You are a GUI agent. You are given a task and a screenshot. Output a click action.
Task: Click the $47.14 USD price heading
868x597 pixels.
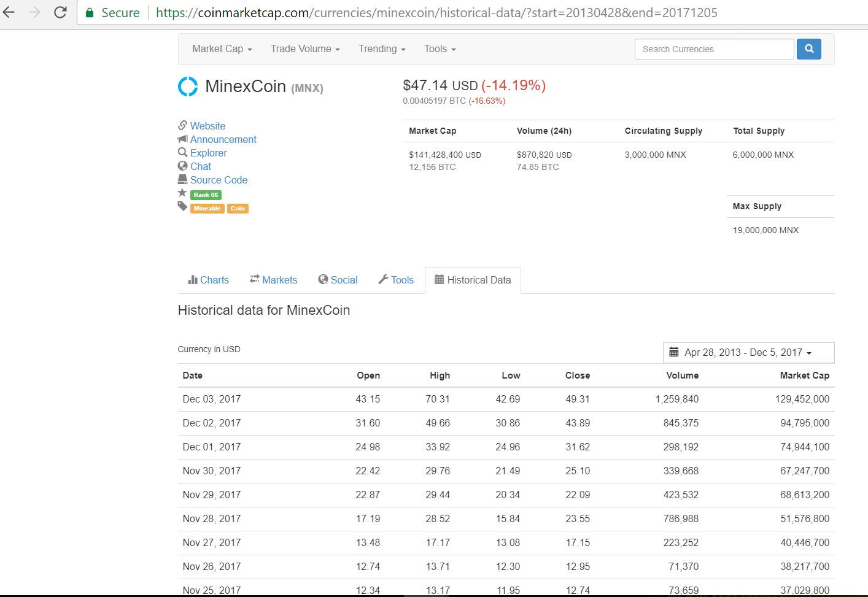click(x=440, y=85)
